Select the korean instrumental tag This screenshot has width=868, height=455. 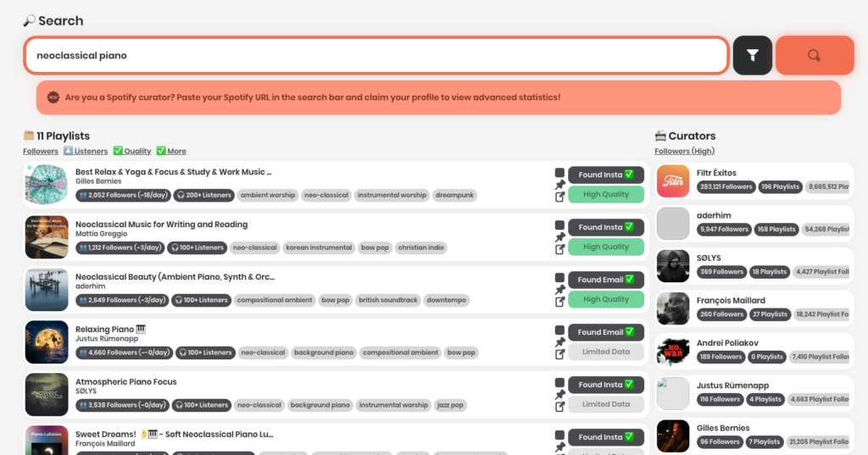tap(319, 248)
